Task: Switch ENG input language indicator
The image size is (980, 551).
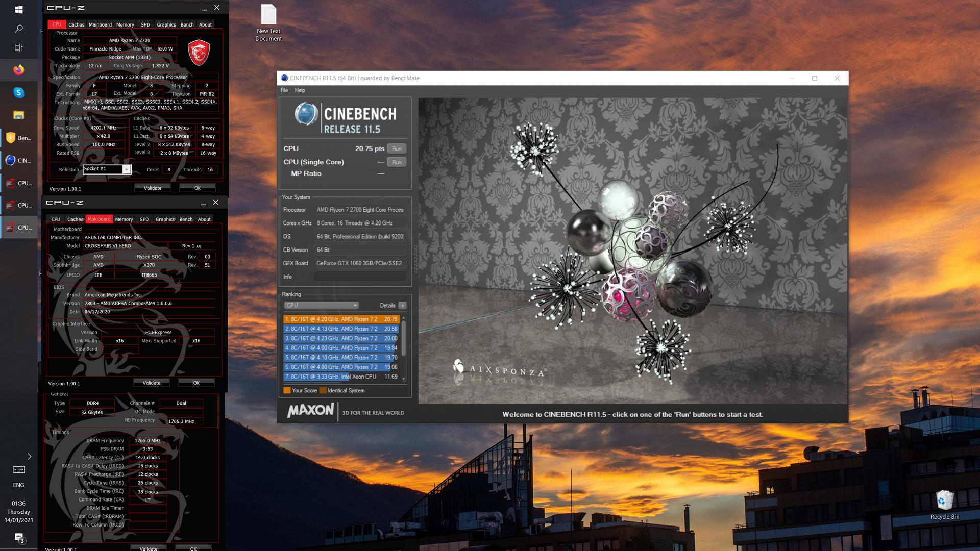Action: (18, 485)
